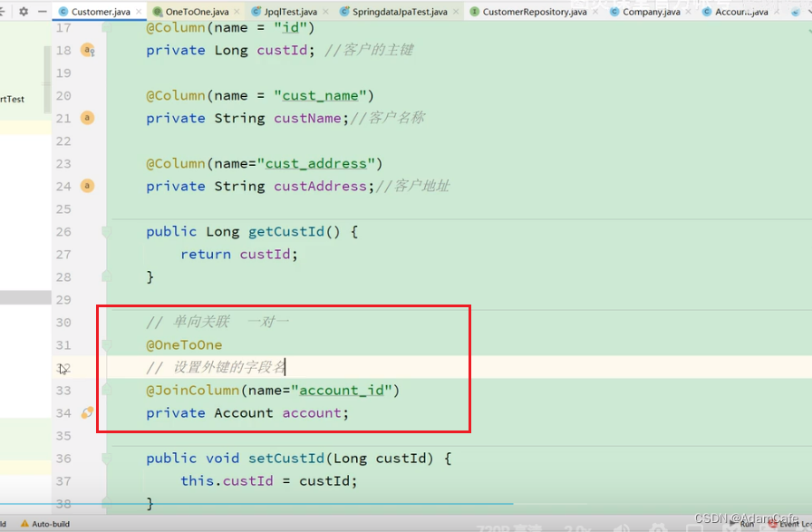Viewport: 812px width, 532px height.
Task: Close the Customer.java tab
Action: point(139,12)
